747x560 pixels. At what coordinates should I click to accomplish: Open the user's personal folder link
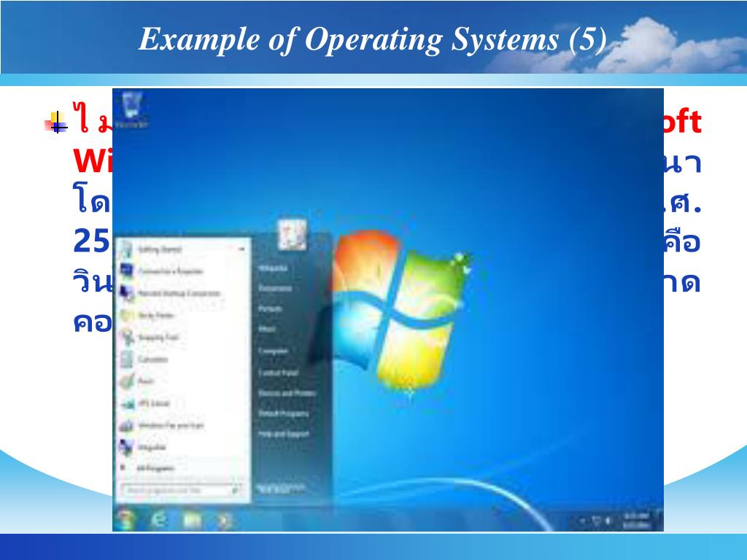[273, 268]
